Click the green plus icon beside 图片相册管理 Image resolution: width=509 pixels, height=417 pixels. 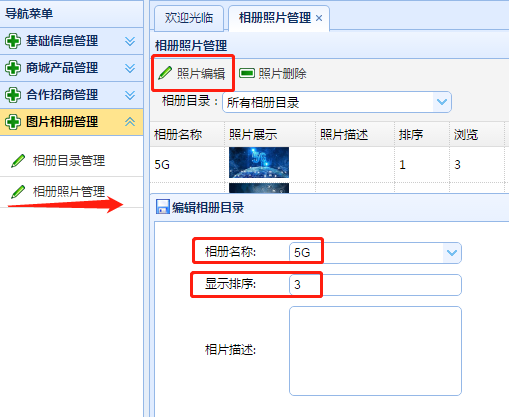click(13, 122)
